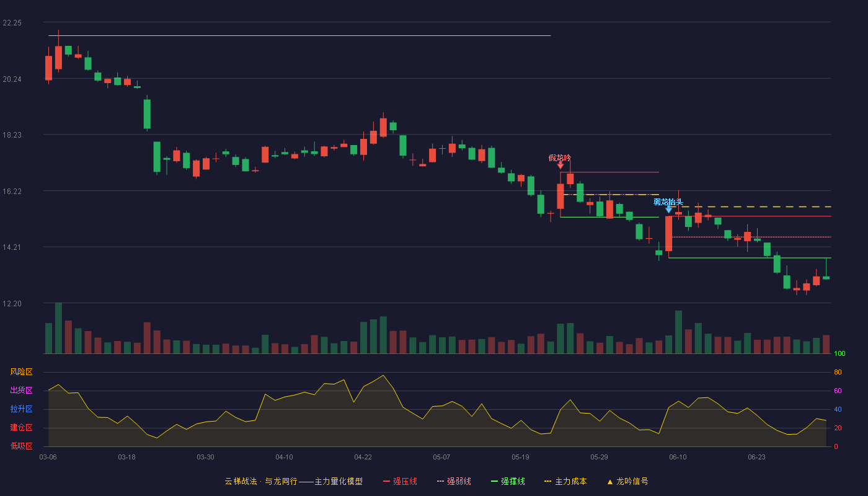Toggle the 云梯战法 主力量化模型 legend entry
The image size is (868, 496).
coord(293,481)
